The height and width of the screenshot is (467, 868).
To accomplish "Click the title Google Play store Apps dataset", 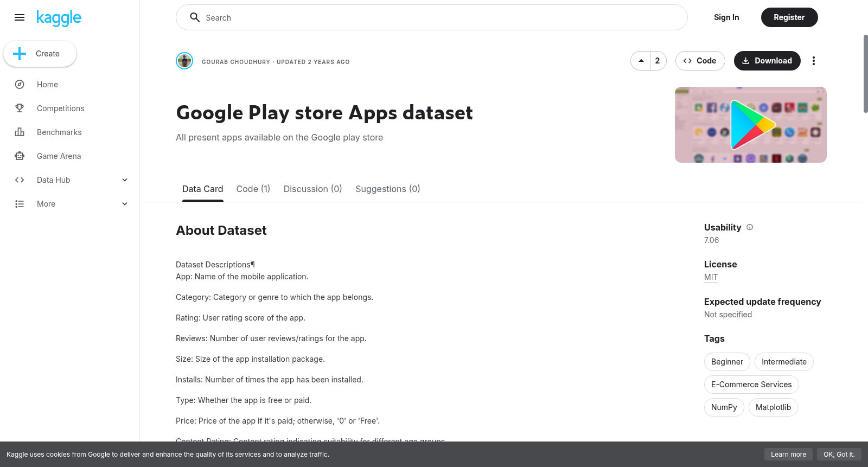I will click(x=324, y=113).
